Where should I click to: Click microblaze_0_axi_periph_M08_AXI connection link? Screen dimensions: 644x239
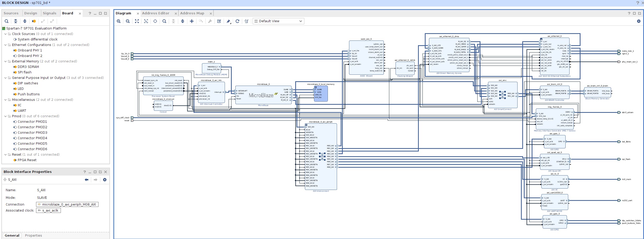click(67, 205)
